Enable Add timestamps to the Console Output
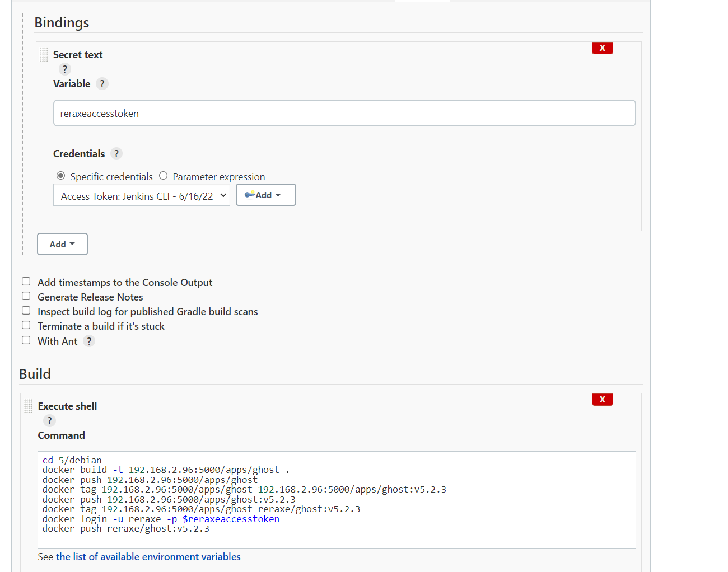 (26, 282)
